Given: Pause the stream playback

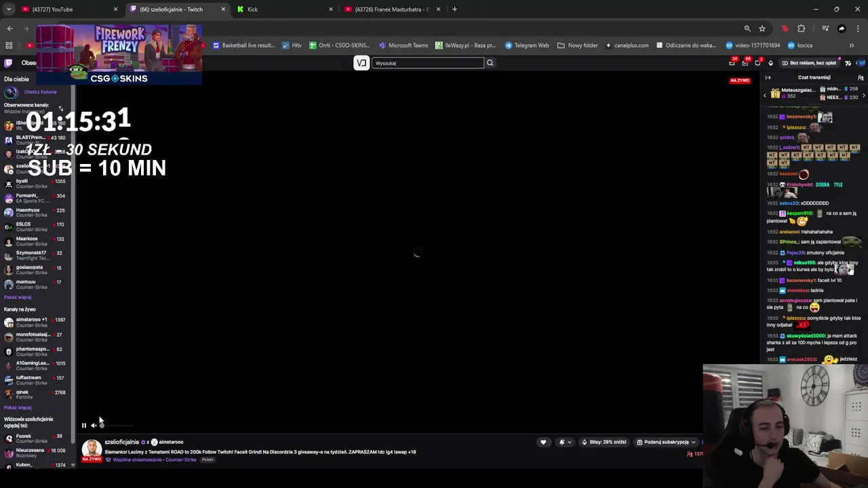Looking at the screenshot, I should 84,426.
